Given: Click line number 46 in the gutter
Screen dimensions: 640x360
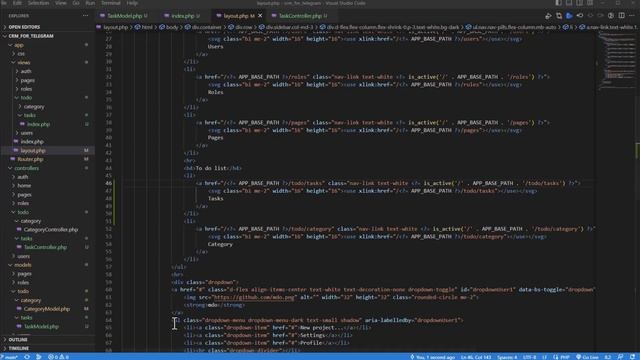Looking at the screenshot, I should (x=109, y=183).
